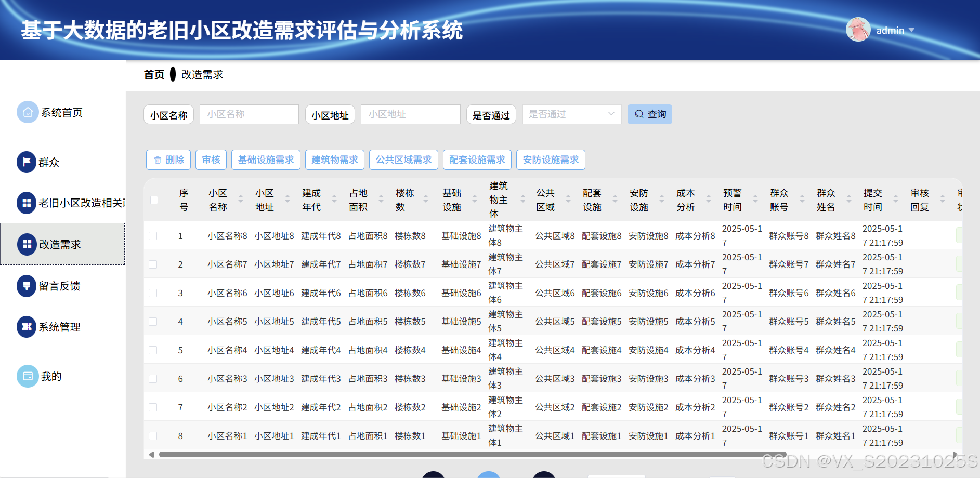Check the row with 小区名称8

(153, 236)
